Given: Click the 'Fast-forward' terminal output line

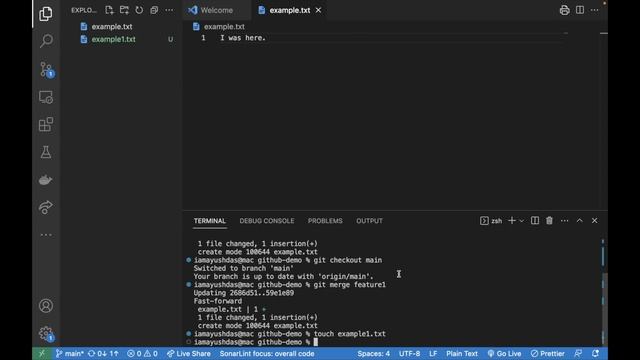Looking at the screenshot, I should (x=218, y=301).
